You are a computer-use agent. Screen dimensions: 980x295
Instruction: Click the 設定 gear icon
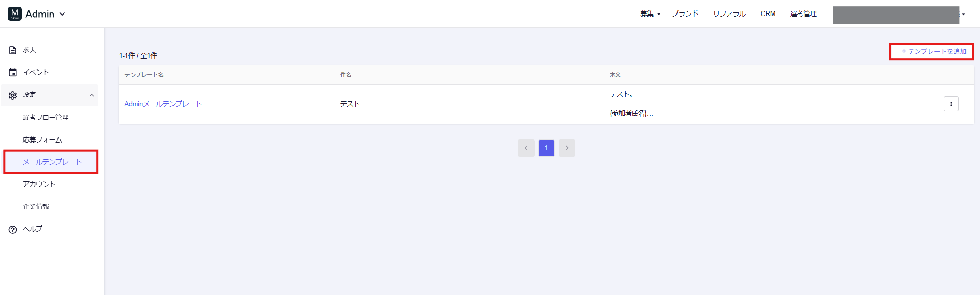[x=13, y=95]
